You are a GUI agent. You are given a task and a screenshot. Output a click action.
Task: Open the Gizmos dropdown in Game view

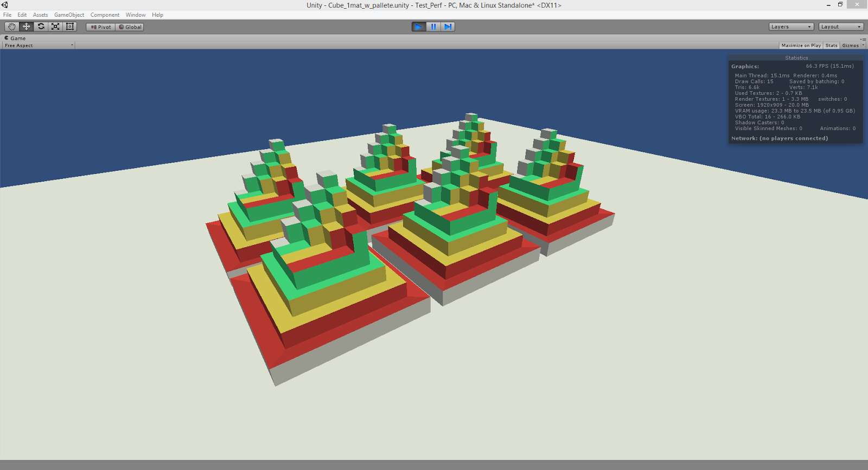pos(853,46)
